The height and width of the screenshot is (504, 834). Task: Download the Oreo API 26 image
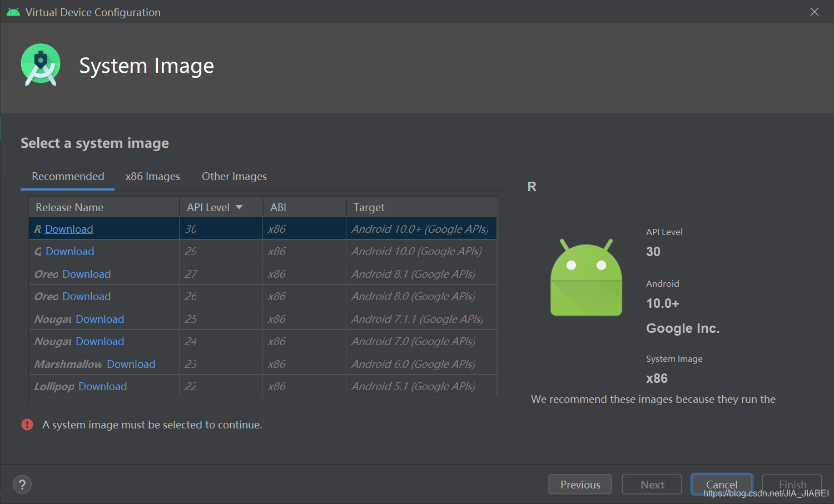click(x=87, y=296)
